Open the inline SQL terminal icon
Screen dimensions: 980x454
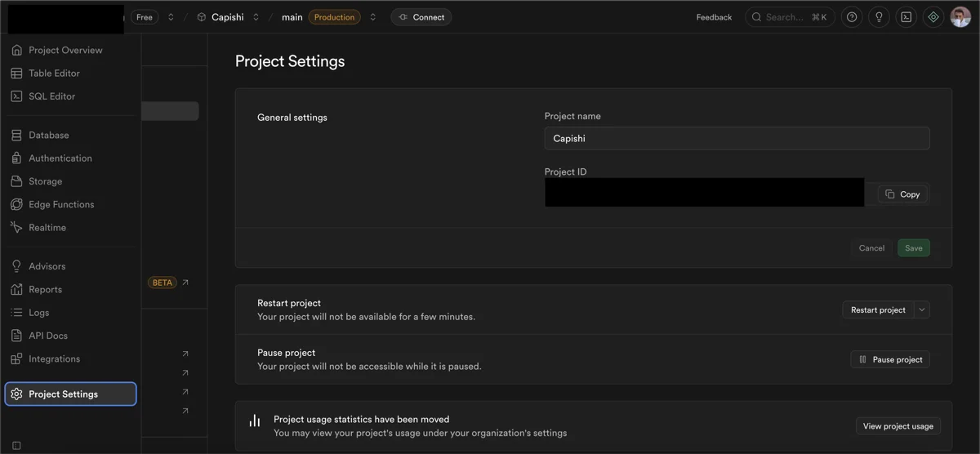click(906, 17)
